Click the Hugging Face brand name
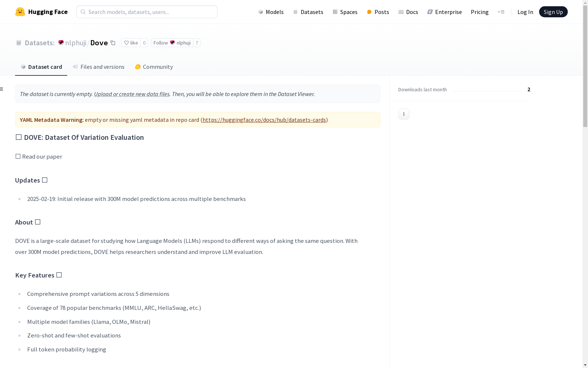 [x=48, y=12]
